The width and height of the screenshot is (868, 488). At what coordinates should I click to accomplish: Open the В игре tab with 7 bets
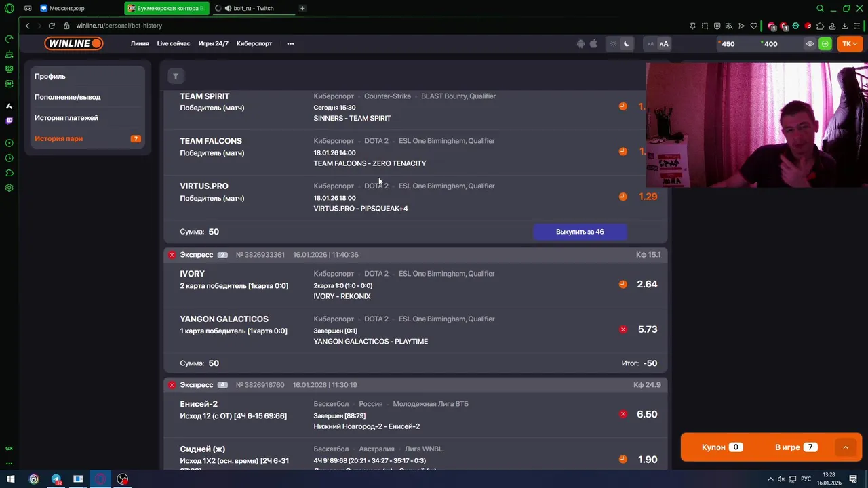coord(795,447)
